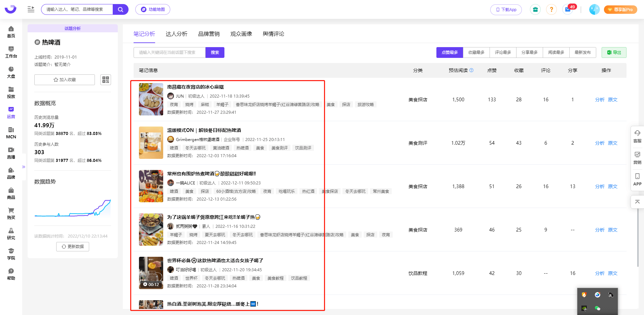Screen dimensions: 644x315
Task: Open 研究 in left sidebar
Action: [11, 234]
